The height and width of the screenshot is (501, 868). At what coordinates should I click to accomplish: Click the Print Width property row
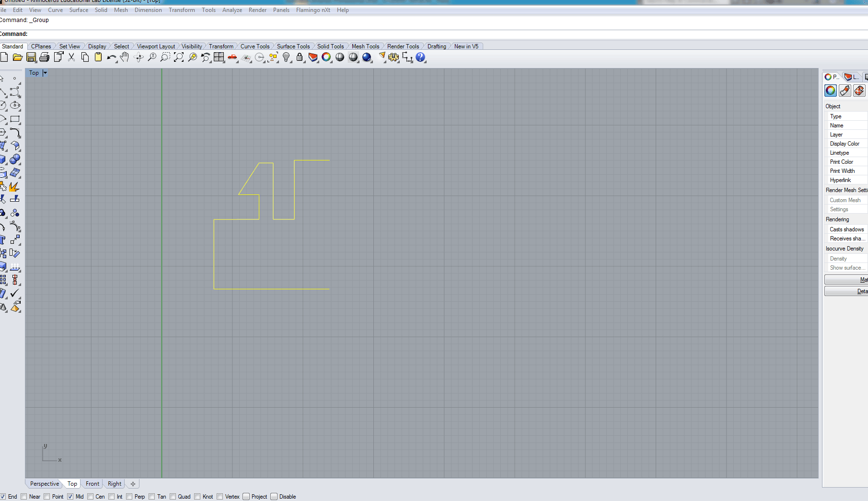pos(846,171)
